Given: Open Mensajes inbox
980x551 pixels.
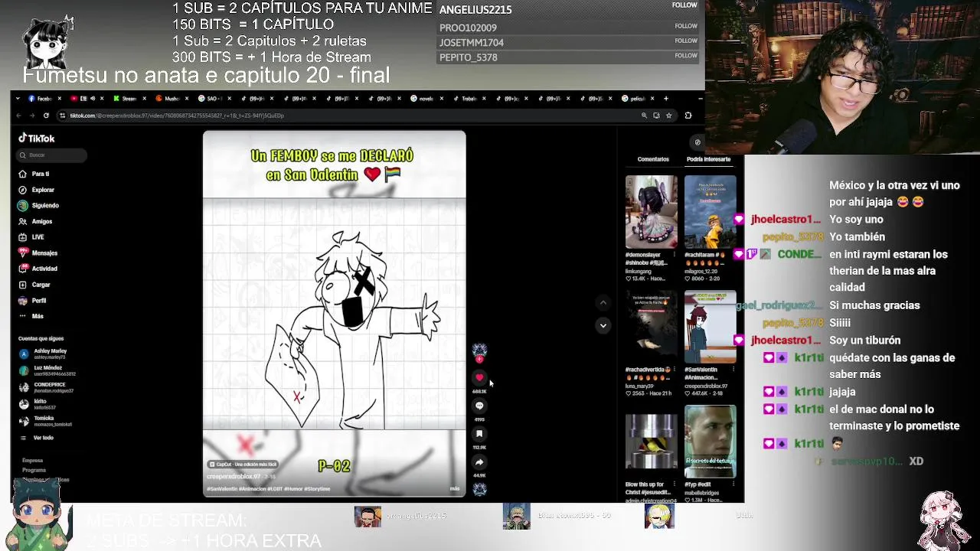Looking at the screenshot, I should [x=38, y=253].
